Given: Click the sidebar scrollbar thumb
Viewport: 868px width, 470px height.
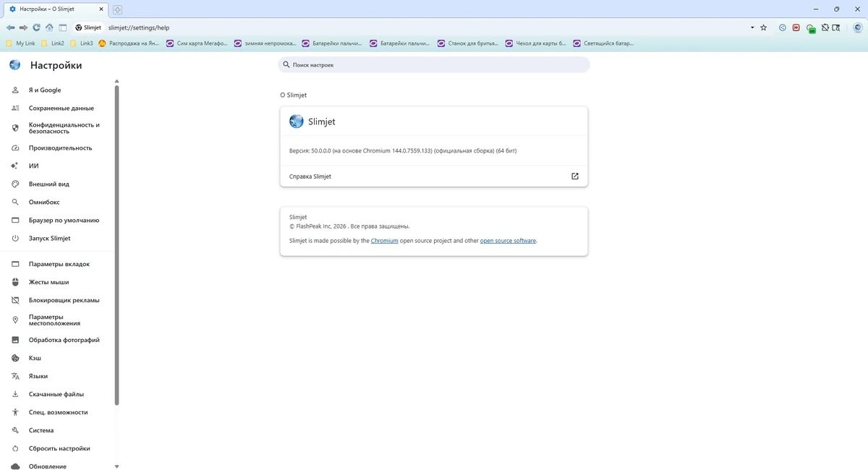Looking at the screenshot, I should tap(116, 246).
